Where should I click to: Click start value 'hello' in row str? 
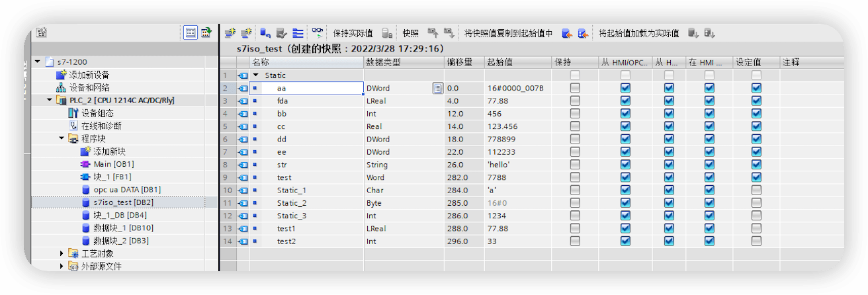[499, 165]
